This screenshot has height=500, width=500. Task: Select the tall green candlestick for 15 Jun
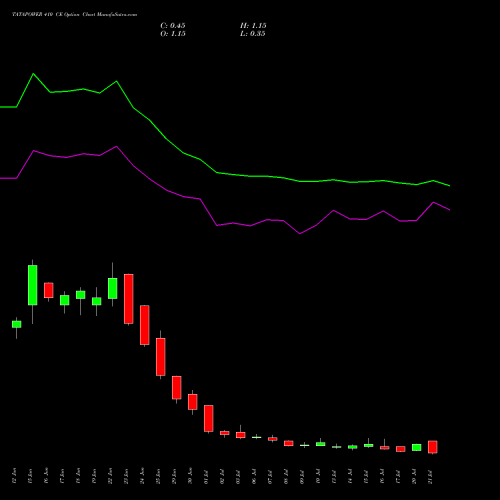pyautogui.click(x=33, y=285)
